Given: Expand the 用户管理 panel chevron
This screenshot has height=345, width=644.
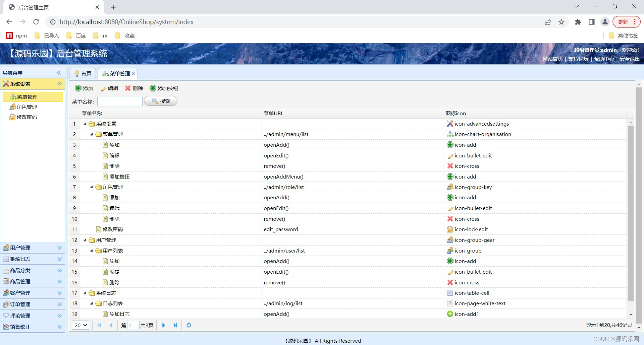Looking at the screenshot, I should pos(60,248).
